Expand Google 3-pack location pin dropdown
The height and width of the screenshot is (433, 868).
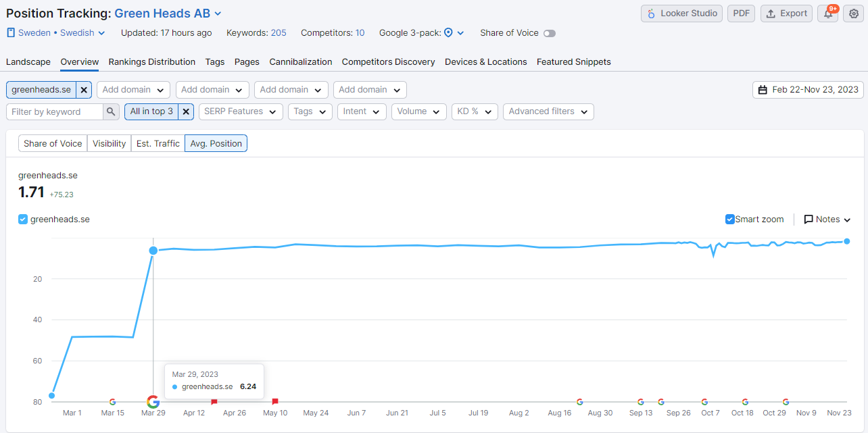coord(454,32)
